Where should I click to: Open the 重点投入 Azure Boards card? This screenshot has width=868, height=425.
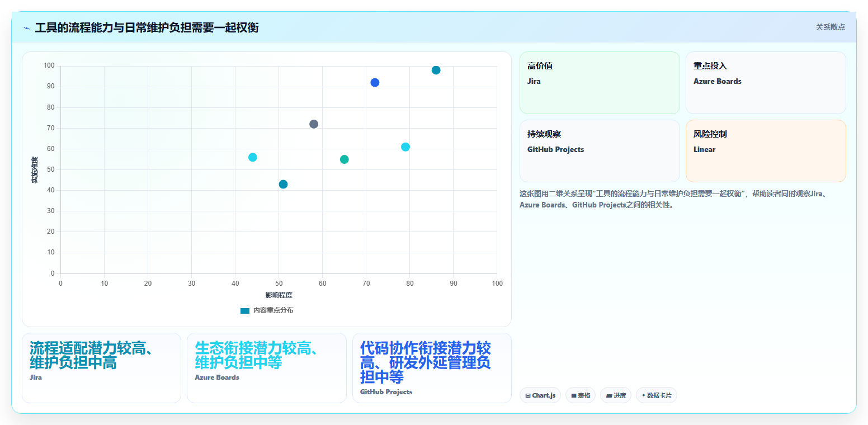coord(766,83)
